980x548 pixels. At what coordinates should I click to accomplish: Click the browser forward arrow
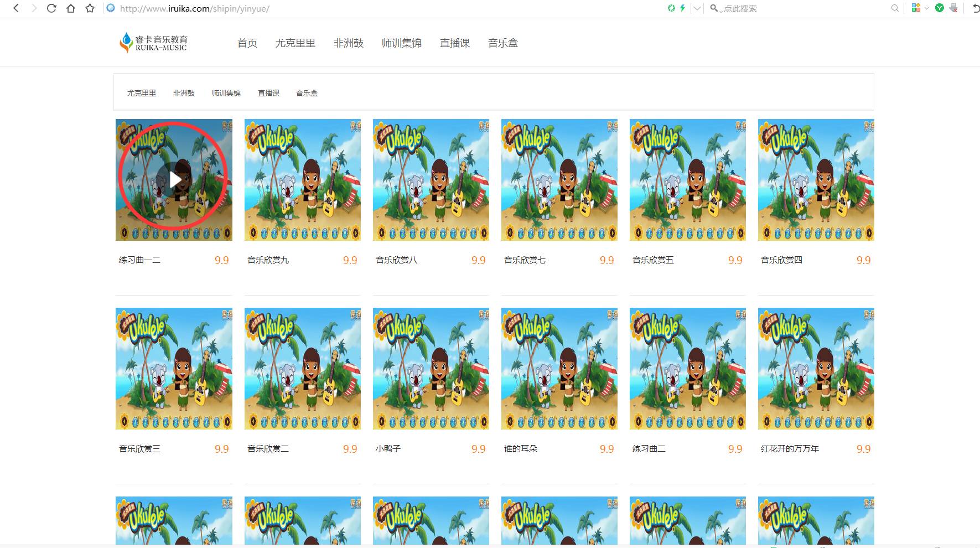34,8
